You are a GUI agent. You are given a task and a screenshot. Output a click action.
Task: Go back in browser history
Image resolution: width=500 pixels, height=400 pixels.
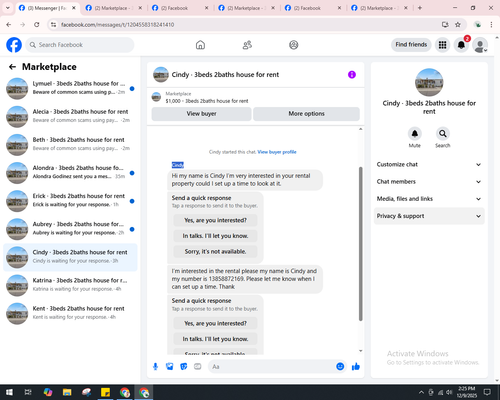tap(9, 24)
